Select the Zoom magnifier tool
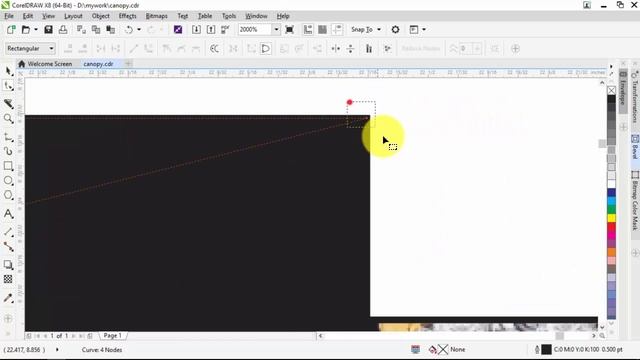Viewport: 640px width, 360px height. (9, 118)
